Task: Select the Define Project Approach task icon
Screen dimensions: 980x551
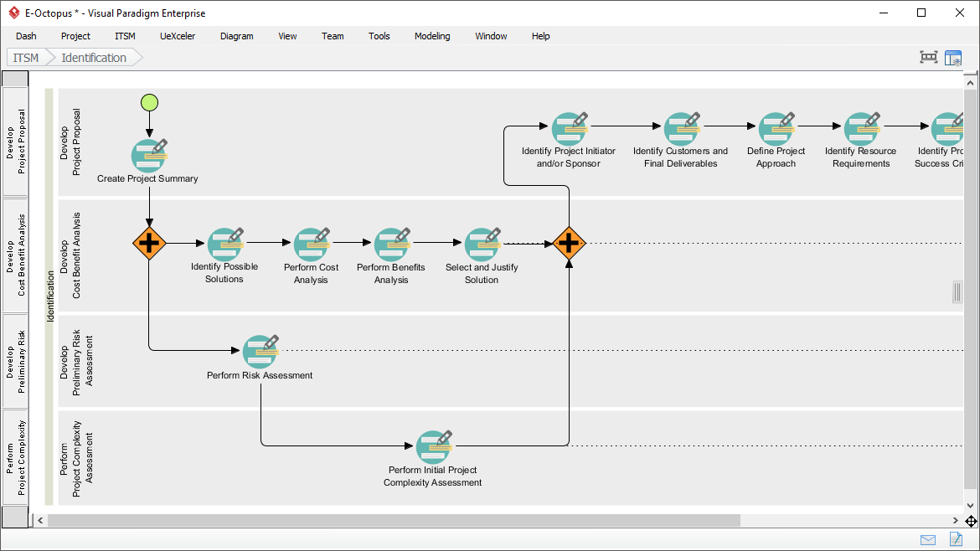Action: tap(776, 129)
